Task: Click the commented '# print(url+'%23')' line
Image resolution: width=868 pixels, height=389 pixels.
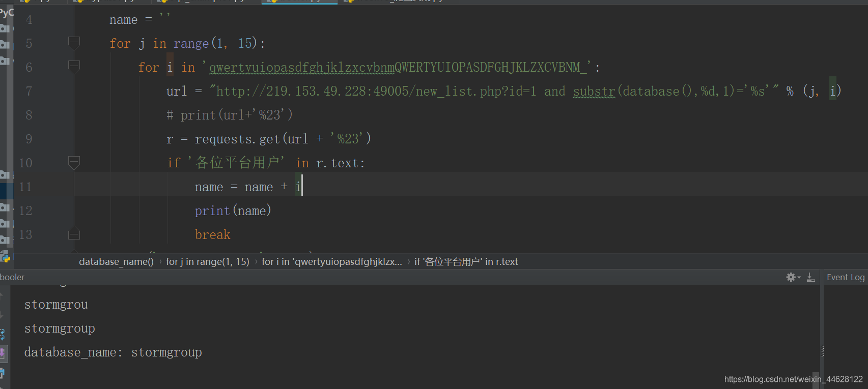Action: point(230,115)
